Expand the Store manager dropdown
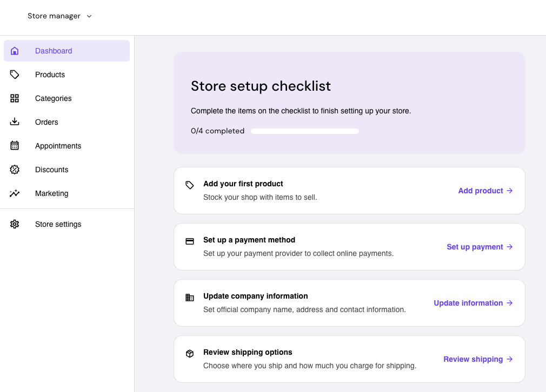 click(59, 16)
